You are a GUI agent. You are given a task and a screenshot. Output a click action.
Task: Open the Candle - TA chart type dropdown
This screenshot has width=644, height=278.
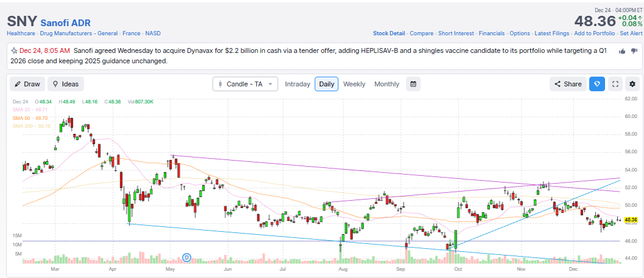coord(245,84)
